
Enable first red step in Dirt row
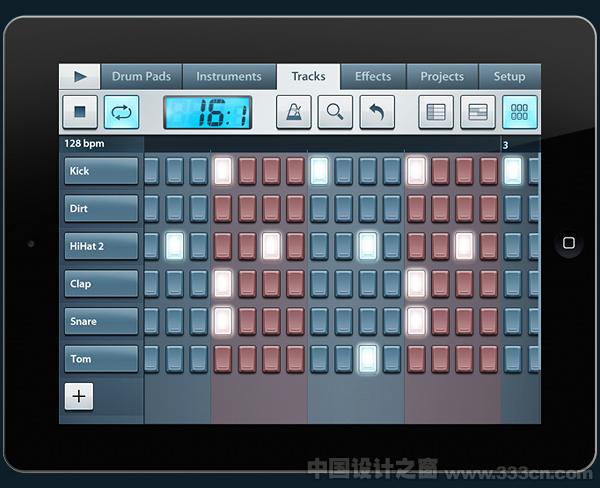[x=223, y=209]
